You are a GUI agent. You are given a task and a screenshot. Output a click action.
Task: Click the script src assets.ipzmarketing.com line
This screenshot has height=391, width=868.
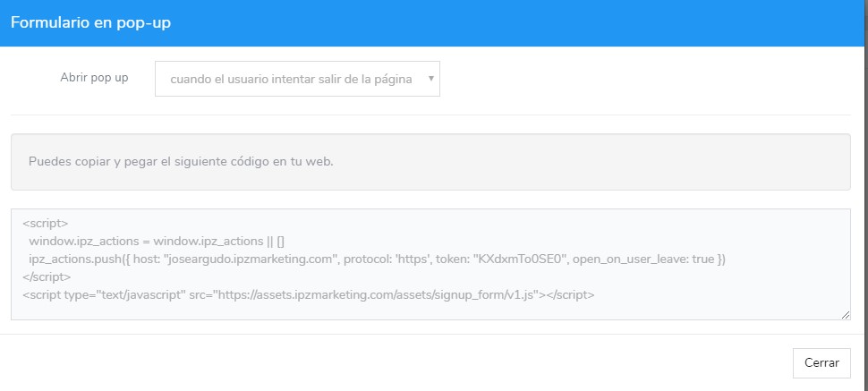pos(309,294)
